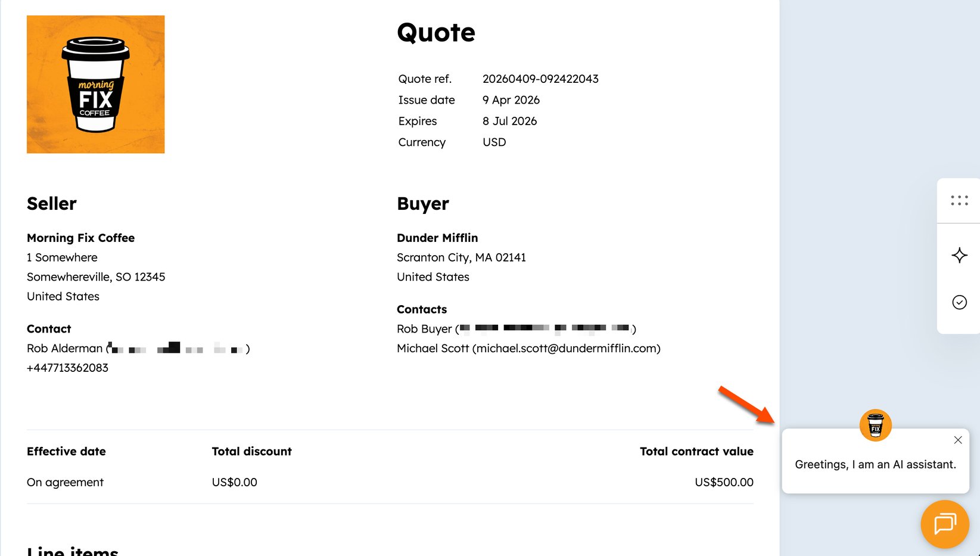Click the Morning Fix Coffee logo
Viewport: 980px width, 556px height.
tap(96, 85)
